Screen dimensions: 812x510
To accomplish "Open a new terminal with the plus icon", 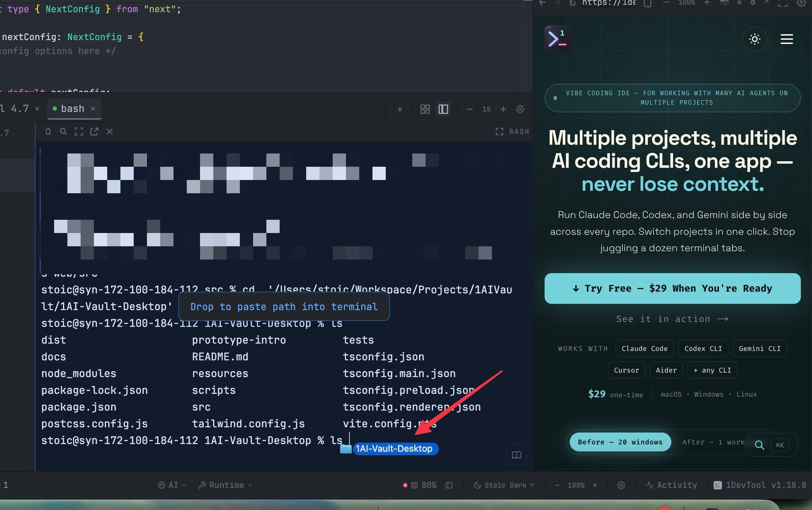I will pyautogui.click(x=400, y=110).
